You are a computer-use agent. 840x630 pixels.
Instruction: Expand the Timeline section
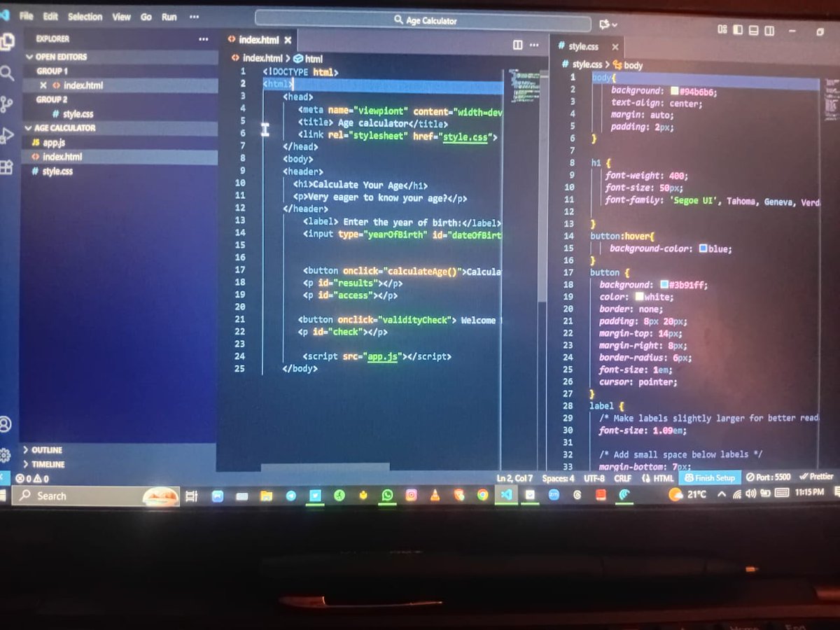coord(119,464)
